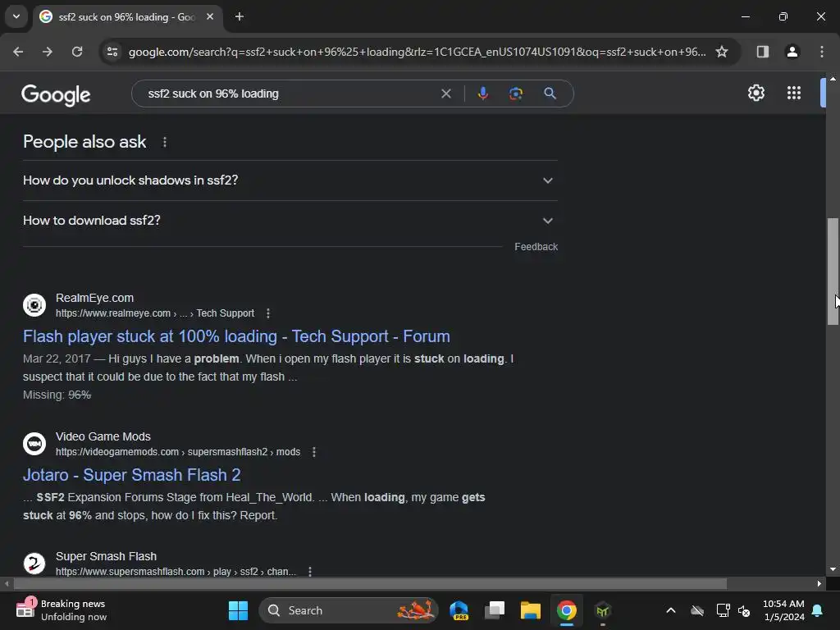
Task: View site information icon in address bar
Action: click(x=112, y=52)
